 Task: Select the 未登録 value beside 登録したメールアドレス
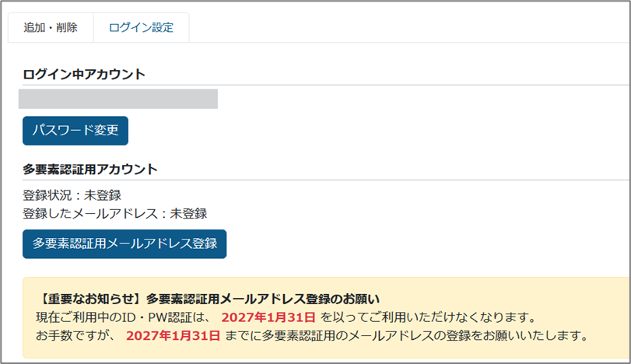[x=188, y=213]
